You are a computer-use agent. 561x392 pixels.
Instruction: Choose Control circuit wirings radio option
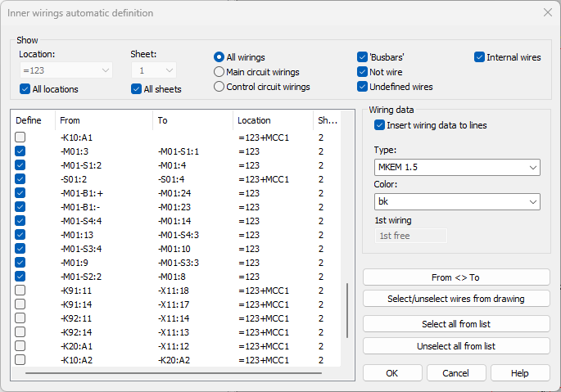click(x=219, y=87)
